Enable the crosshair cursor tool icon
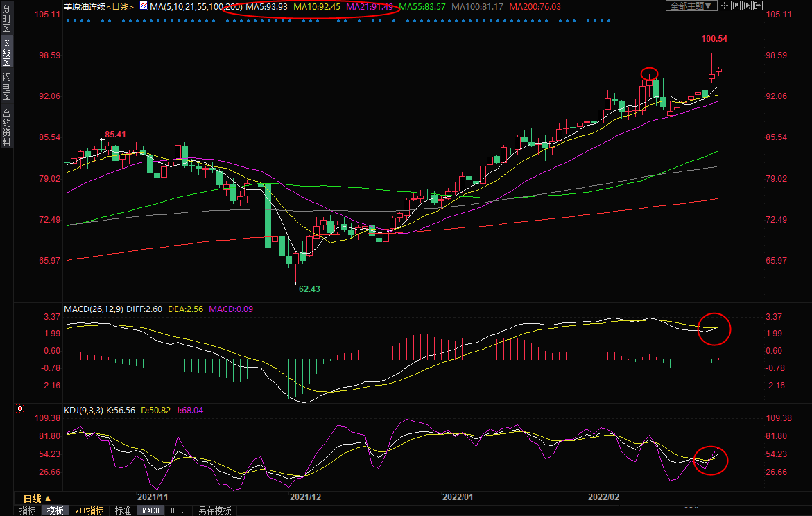The image size is (812, 516). pos(724,6)
